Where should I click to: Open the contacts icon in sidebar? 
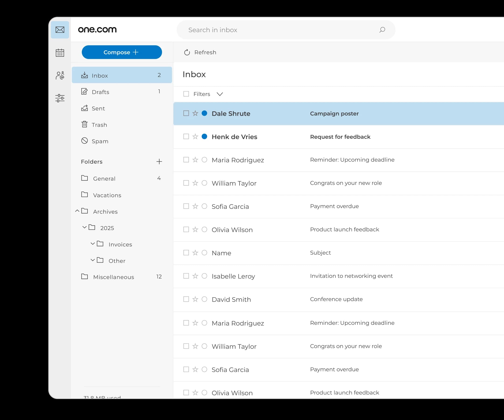coord(60,75)
